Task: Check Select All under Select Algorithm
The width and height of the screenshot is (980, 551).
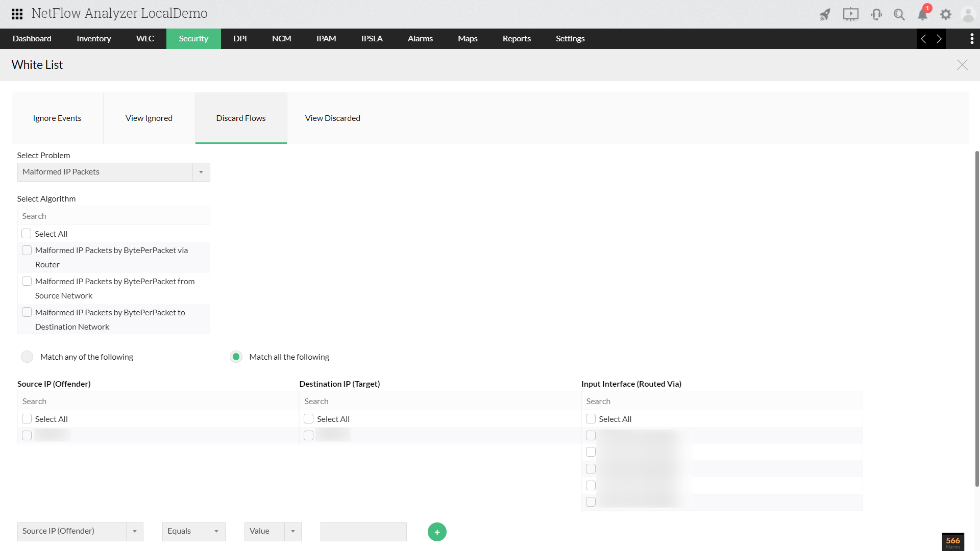Action: coord(27,234)
